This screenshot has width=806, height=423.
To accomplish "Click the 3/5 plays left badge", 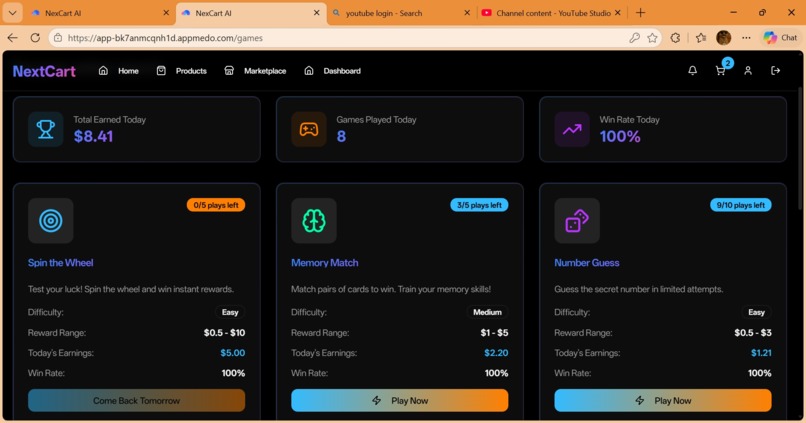I will click(x=479, y=205).
